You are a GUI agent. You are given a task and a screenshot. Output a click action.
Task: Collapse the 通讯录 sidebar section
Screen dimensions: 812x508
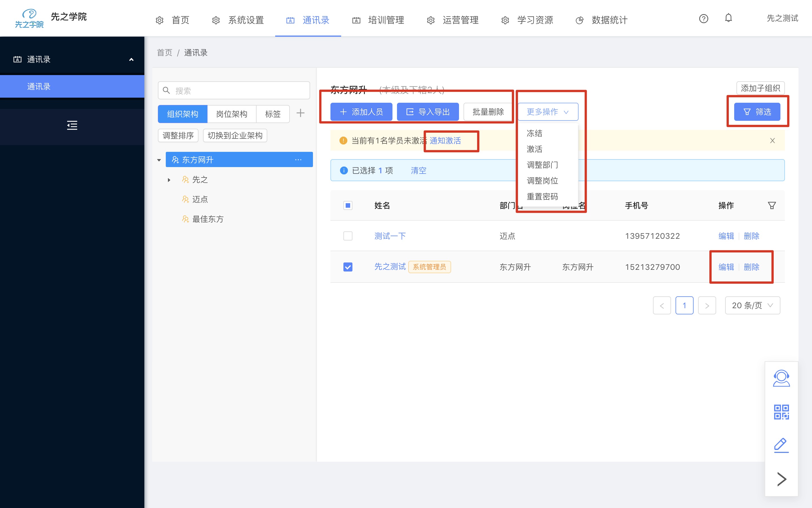pos(132,60)
